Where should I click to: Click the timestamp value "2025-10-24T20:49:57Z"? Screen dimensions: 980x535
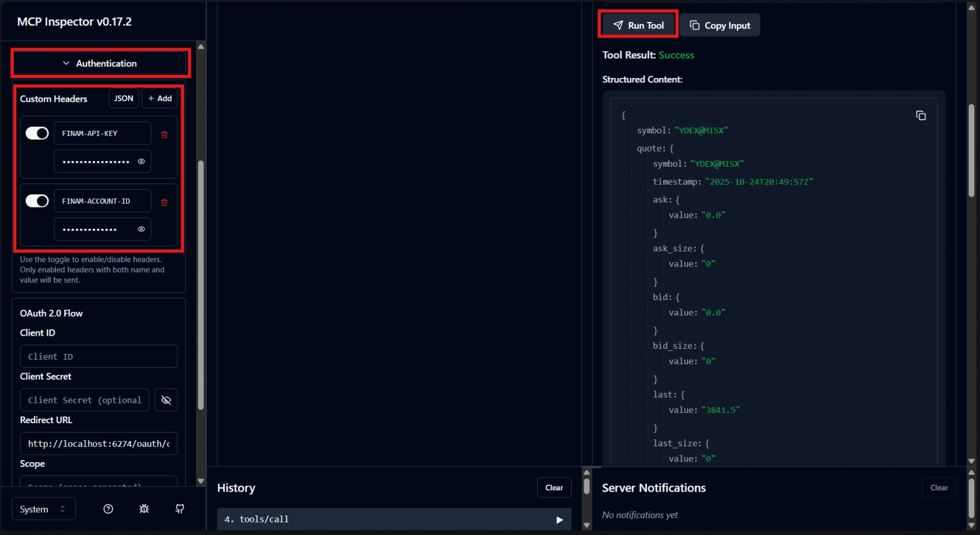coord(759,182)
